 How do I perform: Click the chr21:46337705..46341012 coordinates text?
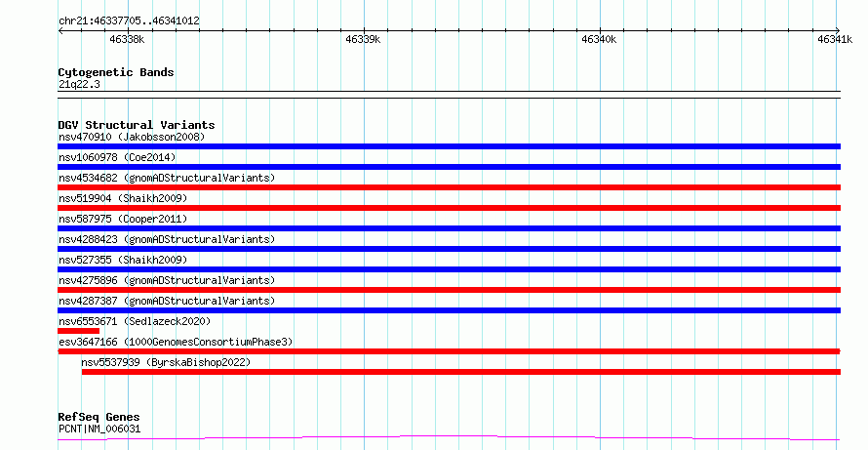point(129,20)
